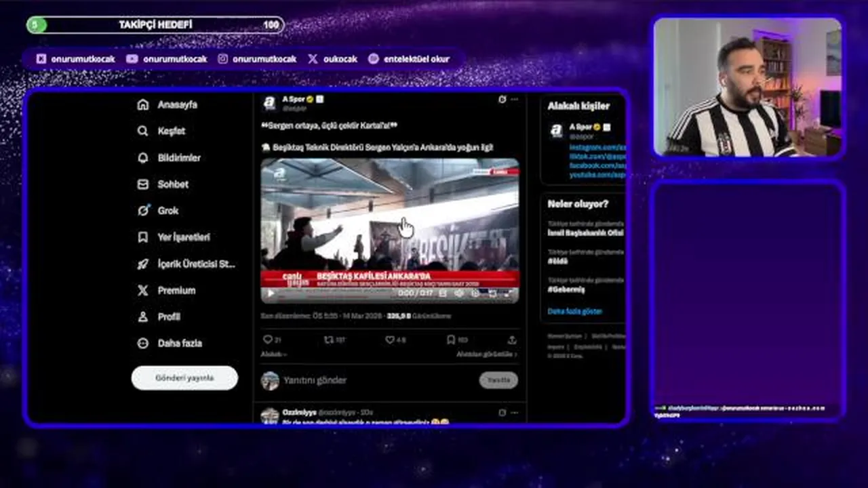Play the Beşiktaş video
Viewport: 868px width, 488px height.
[271, 293]
